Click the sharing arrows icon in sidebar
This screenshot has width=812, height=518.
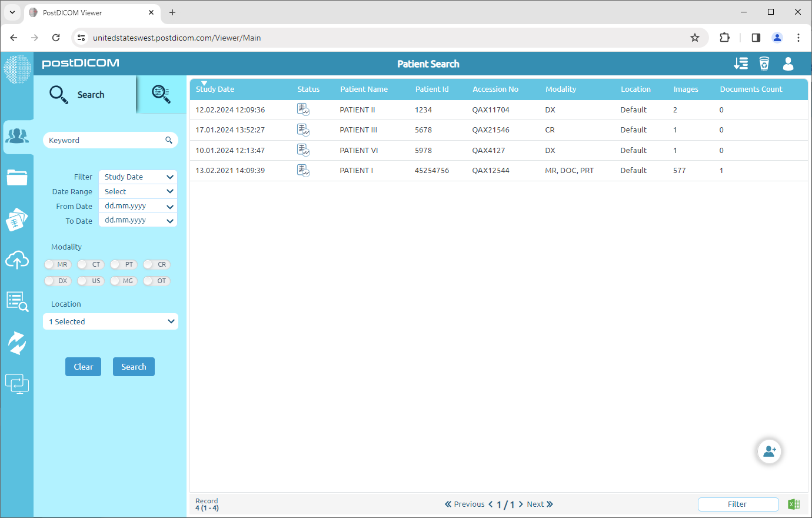[17, 342]
